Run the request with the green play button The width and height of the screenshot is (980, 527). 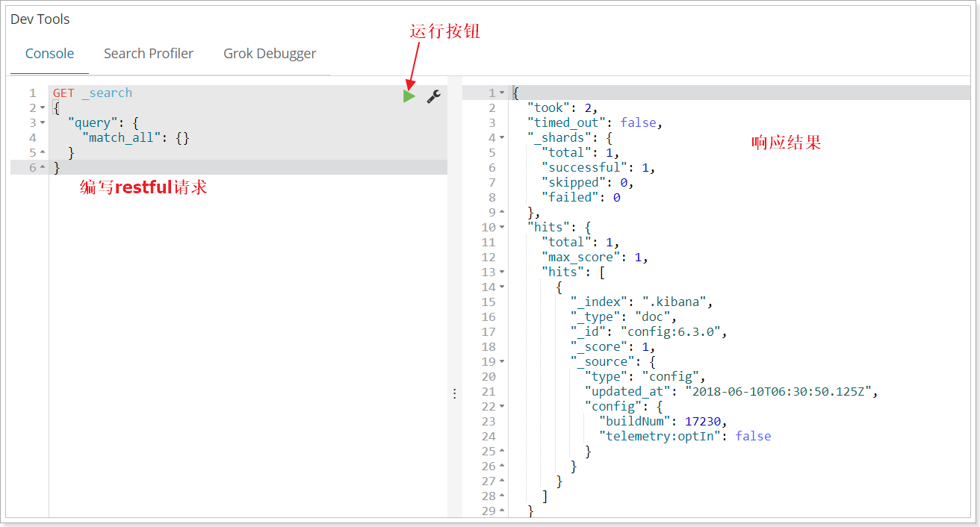(409, 96)
